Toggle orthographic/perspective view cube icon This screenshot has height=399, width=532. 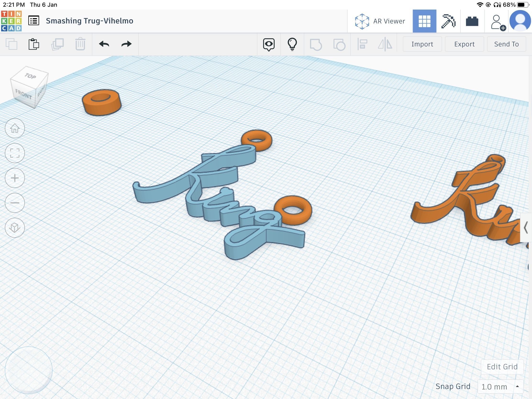pos(15,227)
